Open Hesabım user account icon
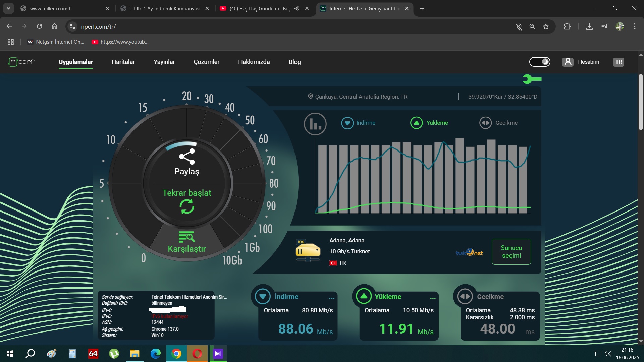This screenshot has width=644, height=362. (x=568, y=62)
